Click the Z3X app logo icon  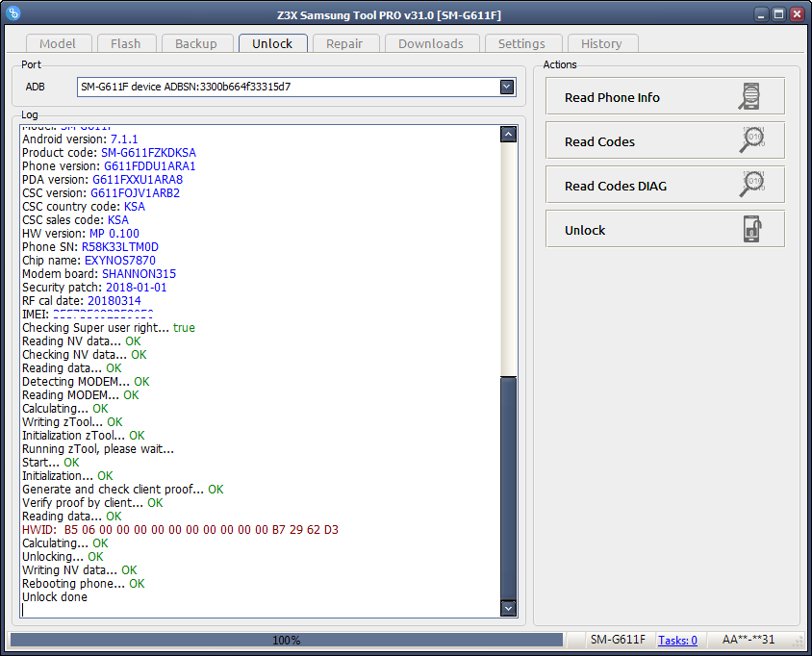pos(14,13)
